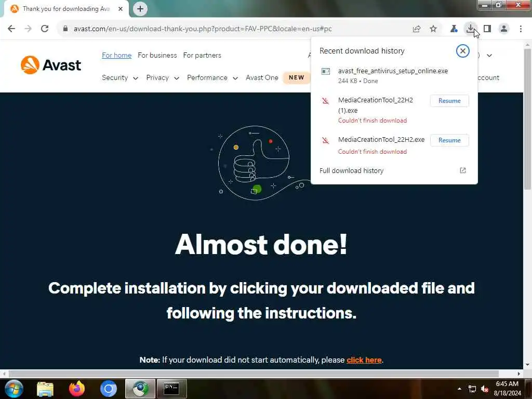Open the side panel icon
Viewport: 532px width, 399px height.
tap(487, 29)
